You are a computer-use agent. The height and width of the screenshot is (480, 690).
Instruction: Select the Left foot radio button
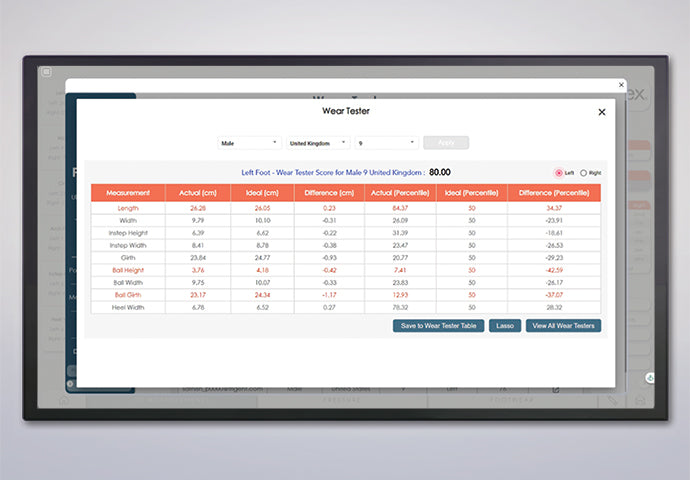(559, 173)
